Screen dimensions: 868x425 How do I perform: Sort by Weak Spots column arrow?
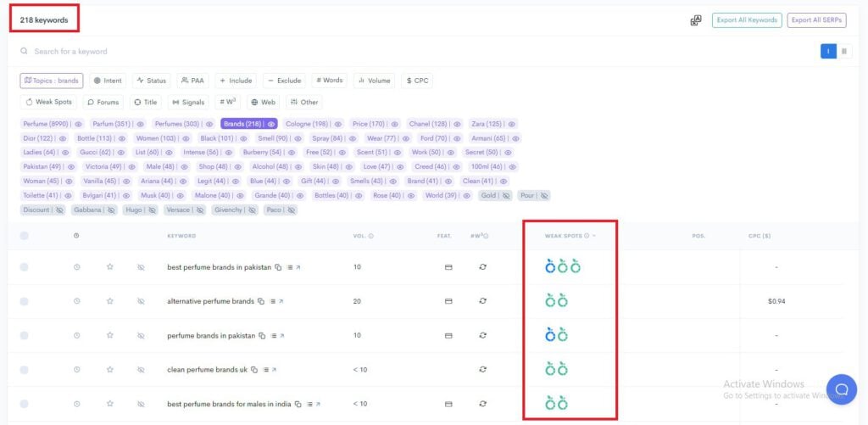pyautogui.click(x=594, y=236)
